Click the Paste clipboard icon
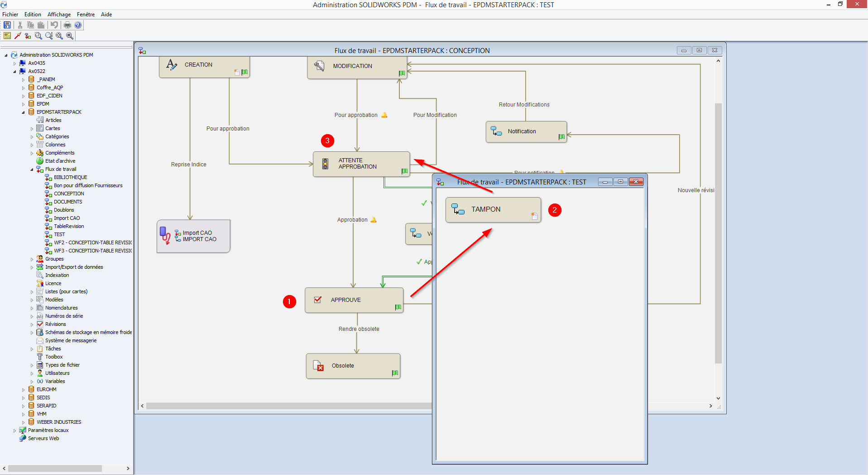 tap(41, 25)
